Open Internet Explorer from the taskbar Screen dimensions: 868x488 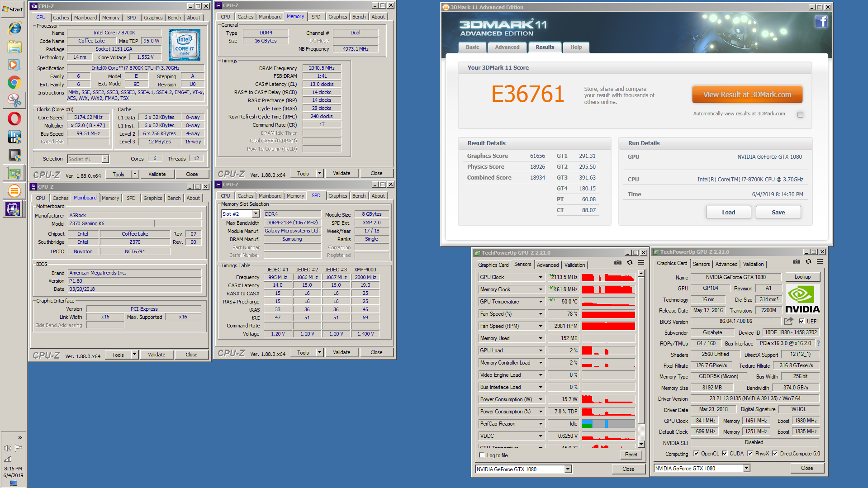(x=14, y=28)
